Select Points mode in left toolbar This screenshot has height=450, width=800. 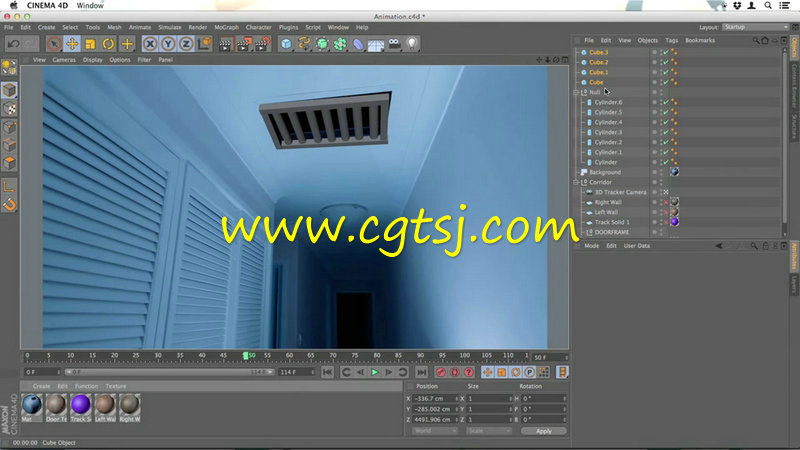tap(9, 127)
